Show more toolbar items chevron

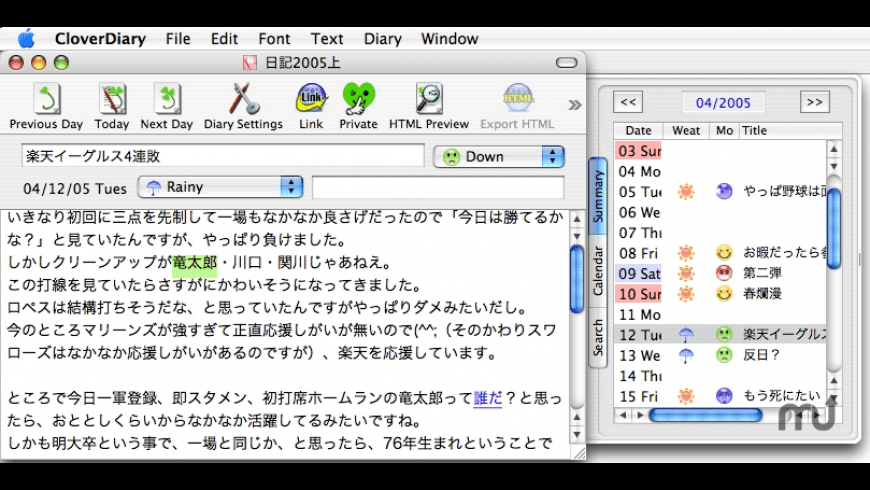pyautogui.click(x=574, y=105)
